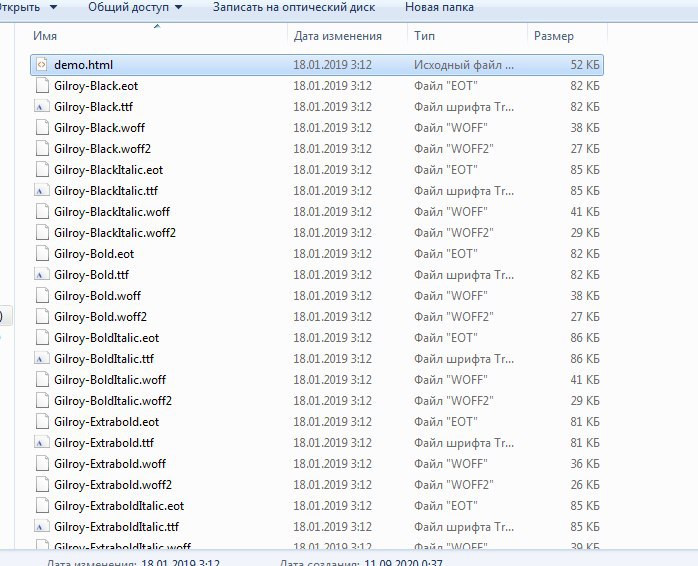Viewport: 698px width, 566px height.
Task: Select Gilroy-ExtraboldItalic.ttf file name
Action: [116, 527]
